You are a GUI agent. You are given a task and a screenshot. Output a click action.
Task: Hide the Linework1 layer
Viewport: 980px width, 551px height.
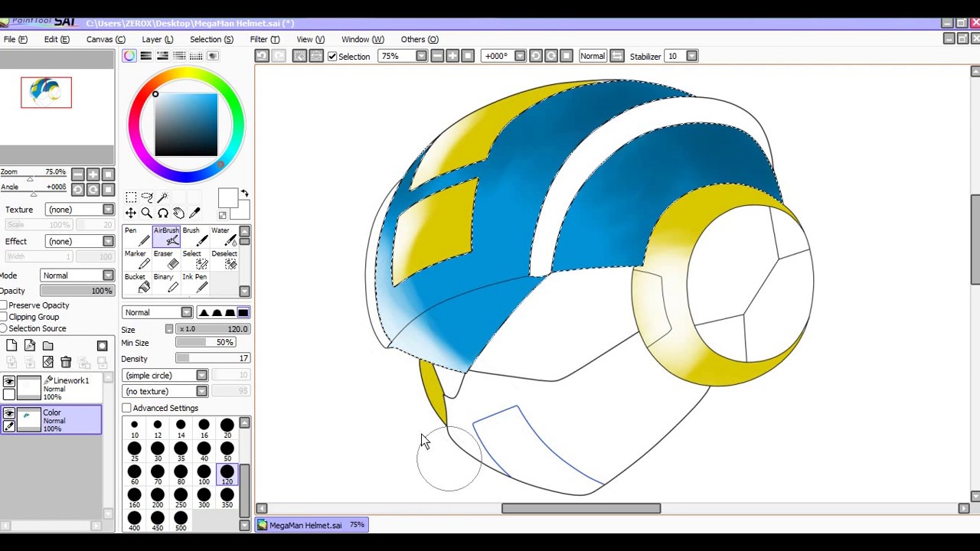point(9,381)
